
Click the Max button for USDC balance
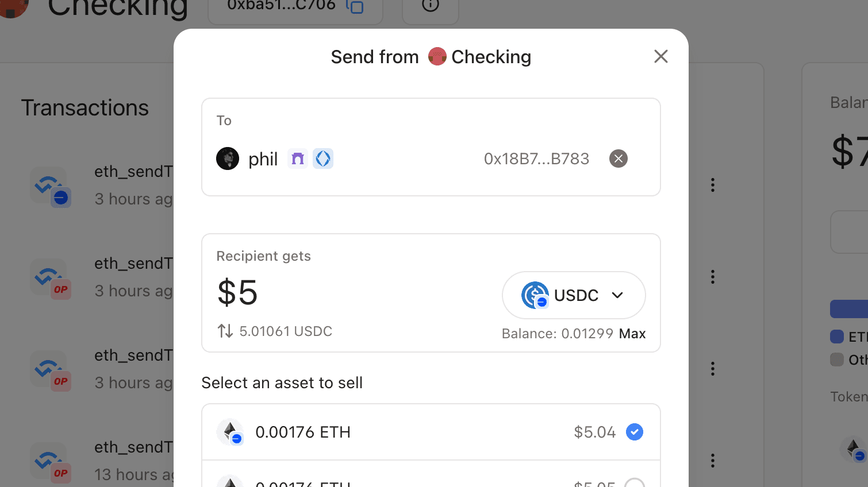tap(632, 333)
